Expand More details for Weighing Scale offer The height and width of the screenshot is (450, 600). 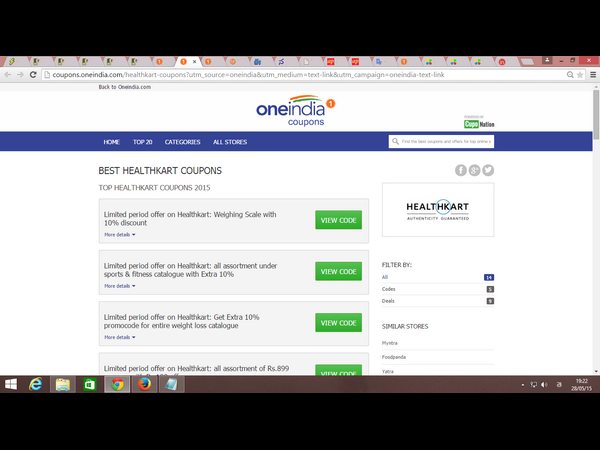[119, 234]
